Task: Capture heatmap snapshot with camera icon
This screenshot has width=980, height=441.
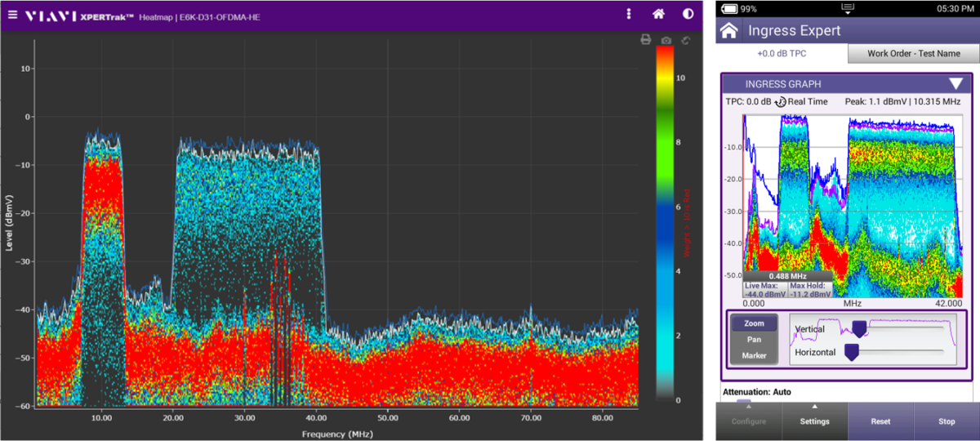Action: pos(666,40)
